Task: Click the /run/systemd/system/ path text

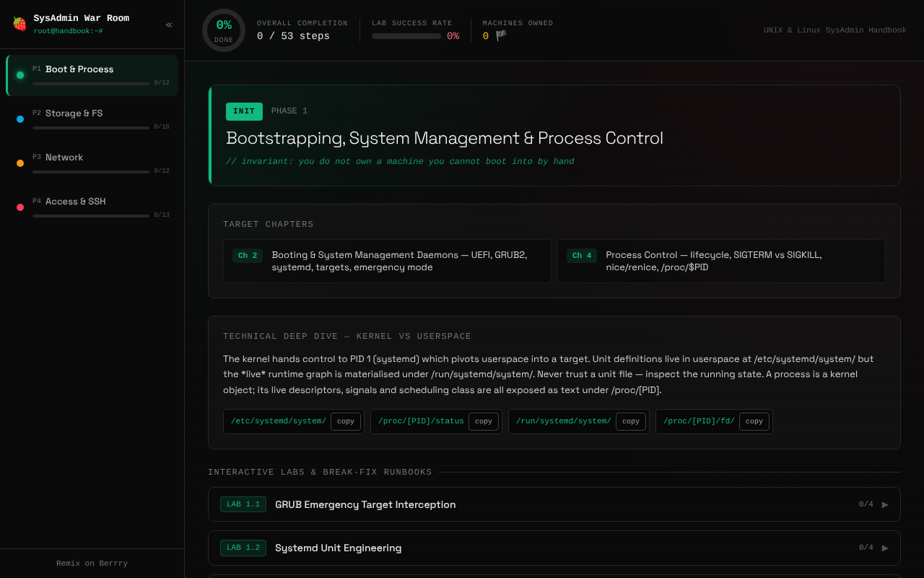Action: click(564, 421)
